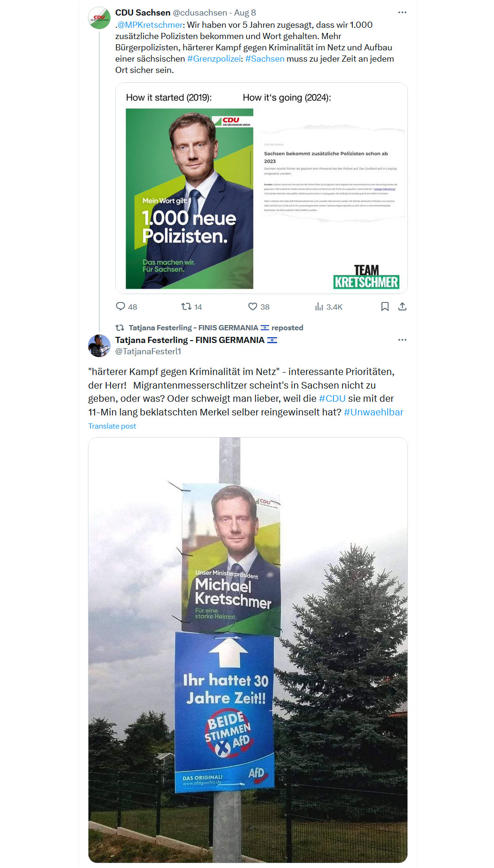Click the @MPKretschmer mention
The width and height of the screenshot is (494, 868).
click(x=150, y=25)
